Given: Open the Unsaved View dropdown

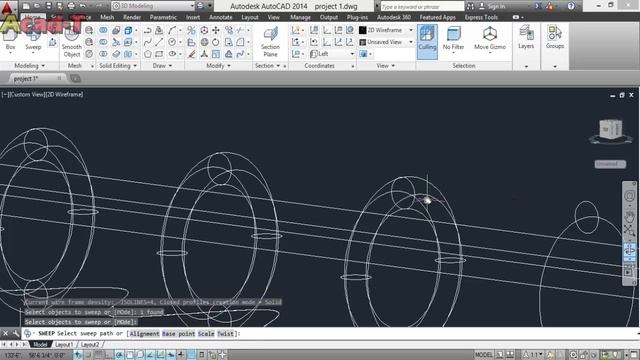Looking at the screenshot, I should [386, 42].
